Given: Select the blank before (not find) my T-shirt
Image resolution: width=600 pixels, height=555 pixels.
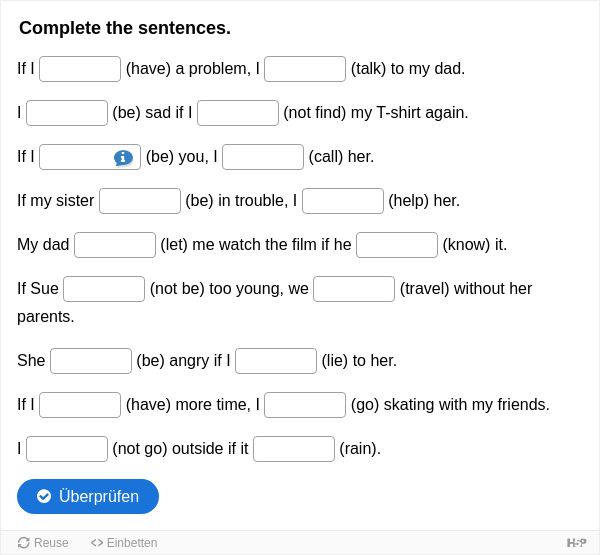Looking at the screenshot, I should click(238, 113).
